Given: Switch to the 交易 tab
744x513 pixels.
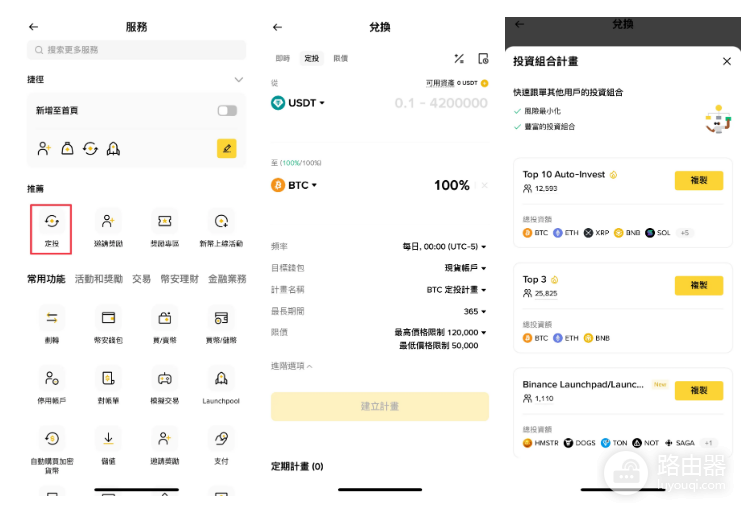Looking at the screenshot, I should pos(141,279).
